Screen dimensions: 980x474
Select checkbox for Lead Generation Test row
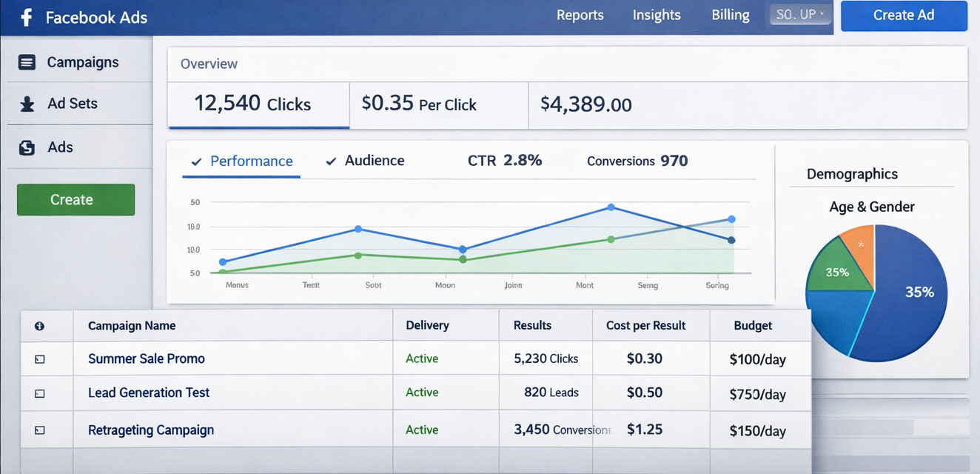[x=40, y=393]
